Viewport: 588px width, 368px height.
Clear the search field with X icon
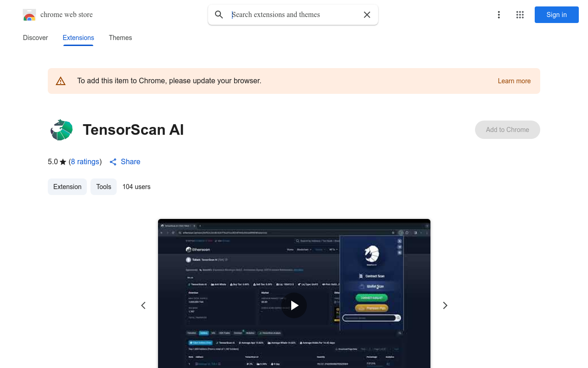(367, 15)
